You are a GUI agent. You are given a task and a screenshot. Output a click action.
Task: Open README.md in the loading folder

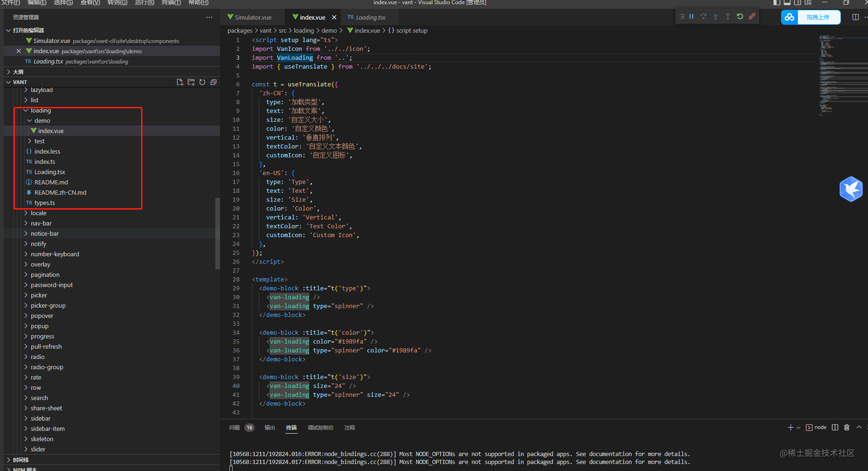pos(51,183)
